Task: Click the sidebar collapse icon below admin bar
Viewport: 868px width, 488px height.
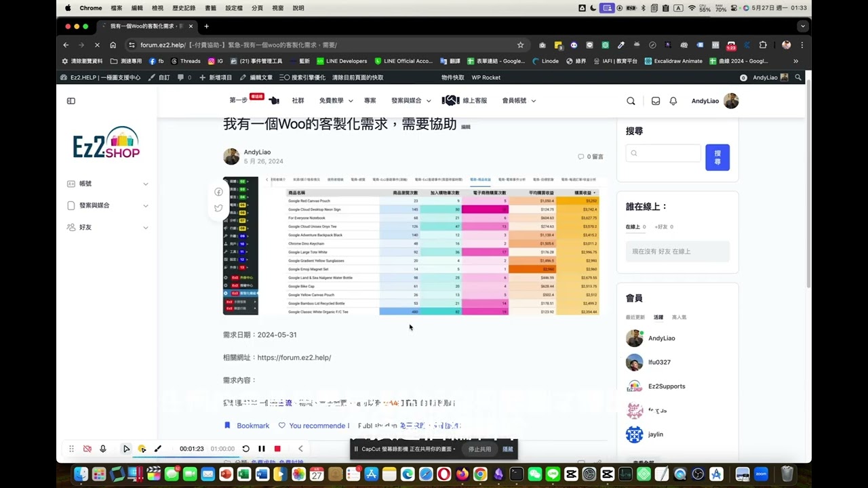Action: [71, 100]
